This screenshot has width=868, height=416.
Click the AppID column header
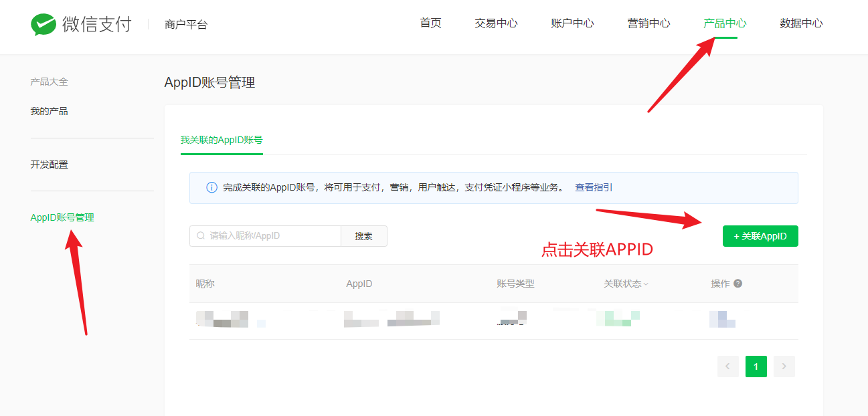coord(359,284)
